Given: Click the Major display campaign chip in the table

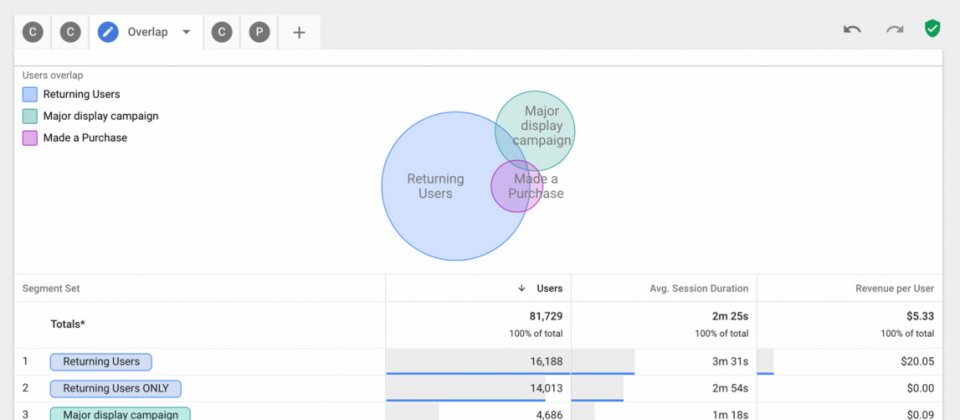Looking at the screenshot, I should [120, 414].
